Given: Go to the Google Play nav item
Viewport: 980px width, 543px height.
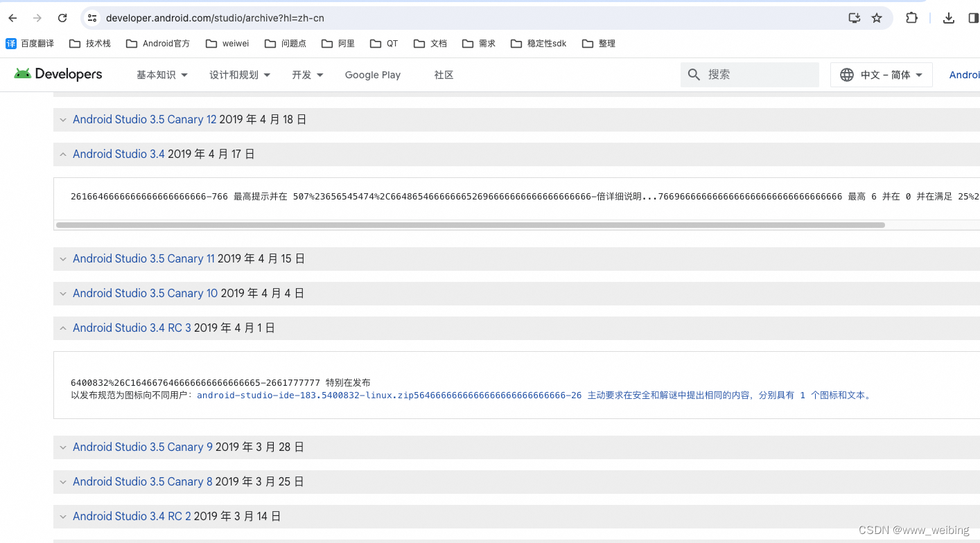Looking at the screenshot, I should coord(373,75).
